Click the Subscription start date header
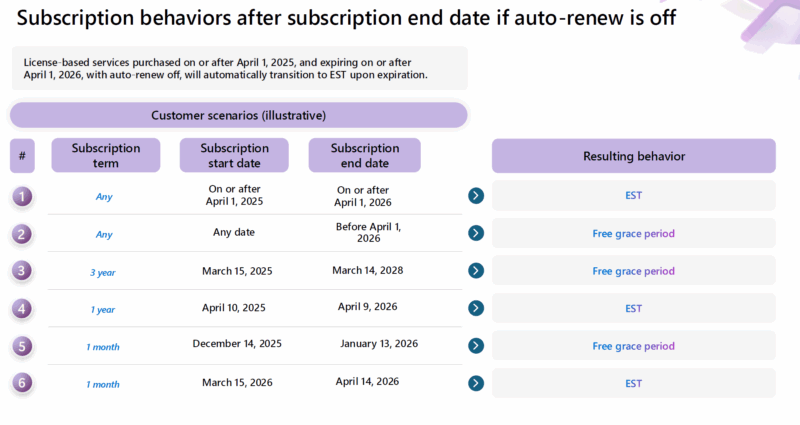 tap(234, 156)
